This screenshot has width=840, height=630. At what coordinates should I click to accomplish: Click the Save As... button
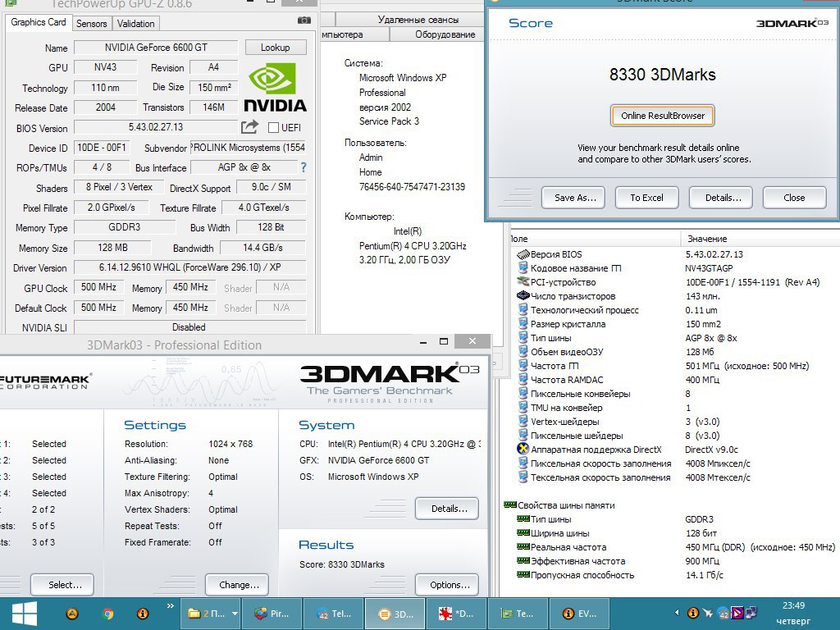(x=573, y=198)
